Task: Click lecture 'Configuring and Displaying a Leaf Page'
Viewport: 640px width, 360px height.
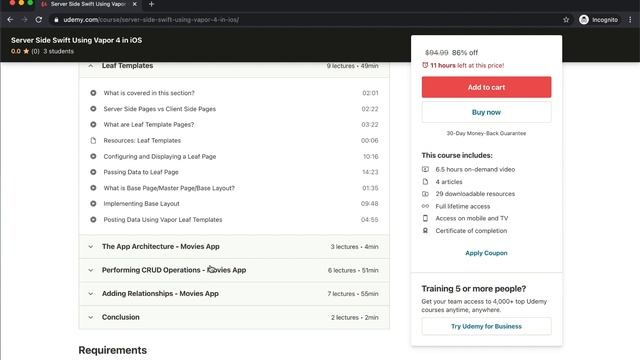Action: [x=160, y=156]
